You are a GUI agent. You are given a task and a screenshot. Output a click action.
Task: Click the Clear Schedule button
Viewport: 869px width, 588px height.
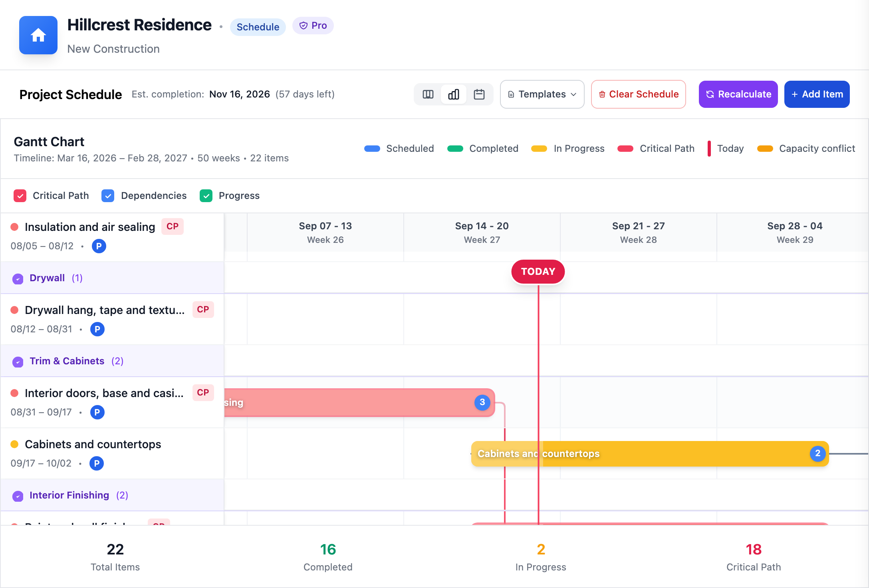638,94
